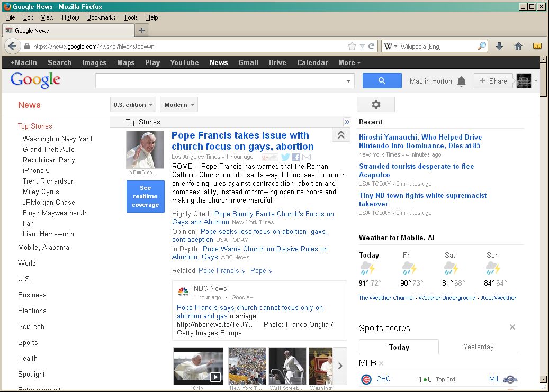
Task: Share the Pope story via email icon
Action: [x=307, y=157]
